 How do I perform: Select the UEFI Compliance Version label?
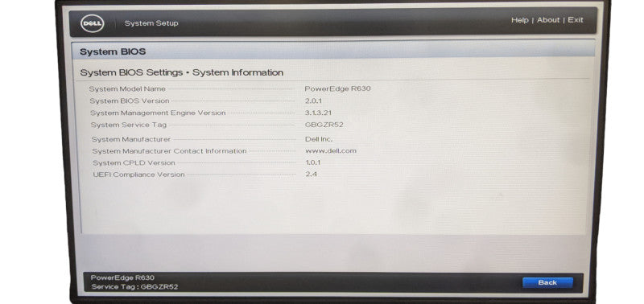(138, 175)
